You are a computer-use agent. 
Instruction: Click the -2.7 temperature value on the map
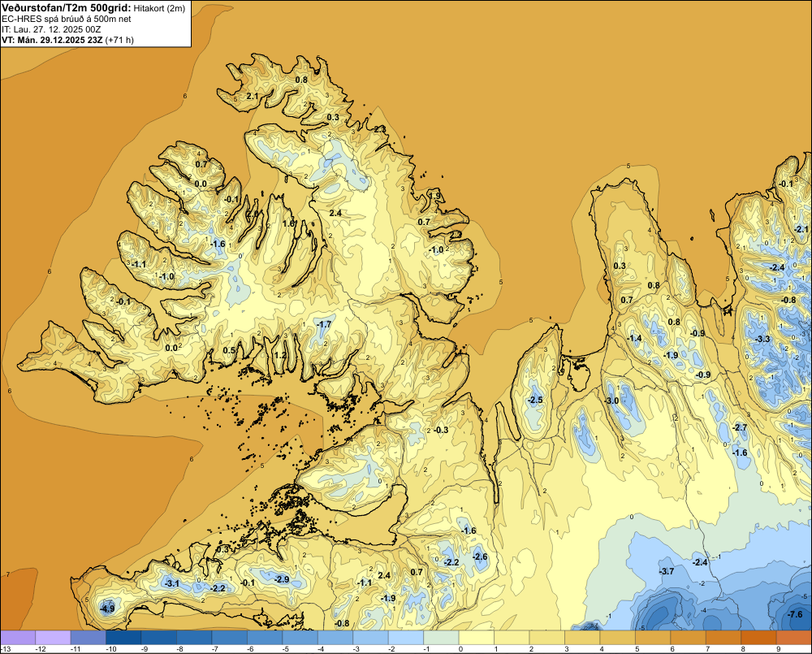[740, 427]
